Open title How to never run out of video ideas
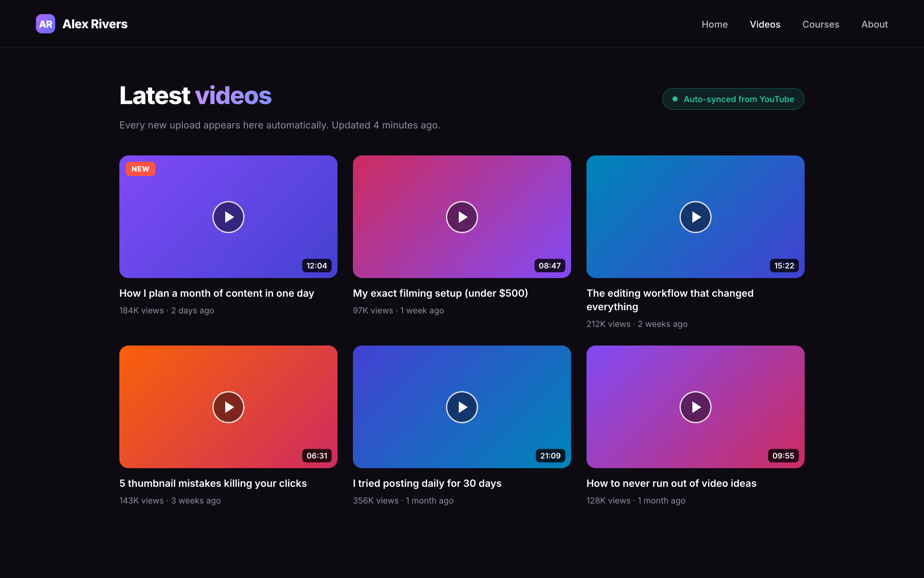 tap(671, 483)
